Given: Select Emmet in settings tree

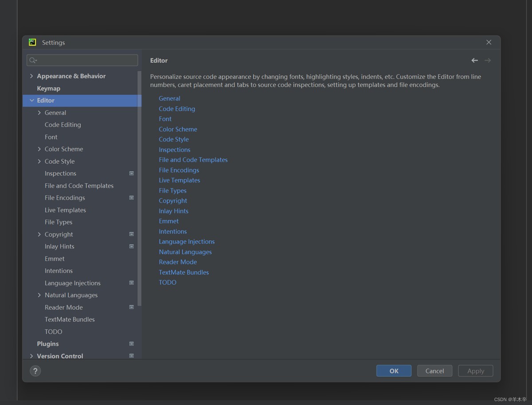Looking at the screenshot, I should point(55,259).
